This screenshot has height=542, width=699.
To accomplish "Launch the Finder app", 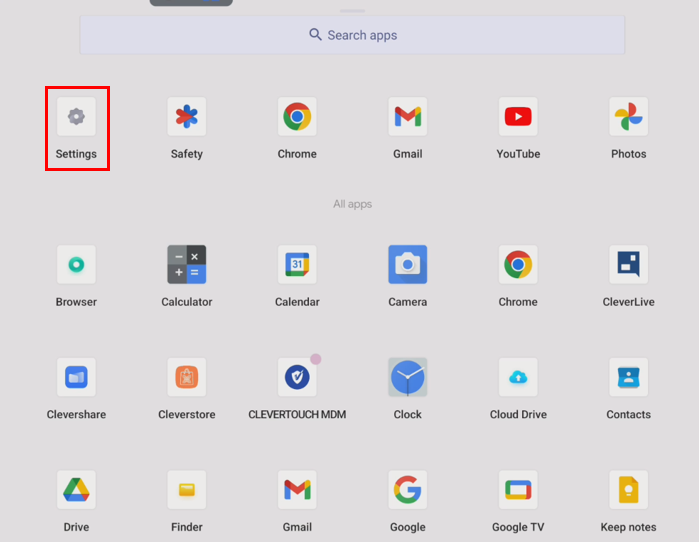I will [187, 490].
